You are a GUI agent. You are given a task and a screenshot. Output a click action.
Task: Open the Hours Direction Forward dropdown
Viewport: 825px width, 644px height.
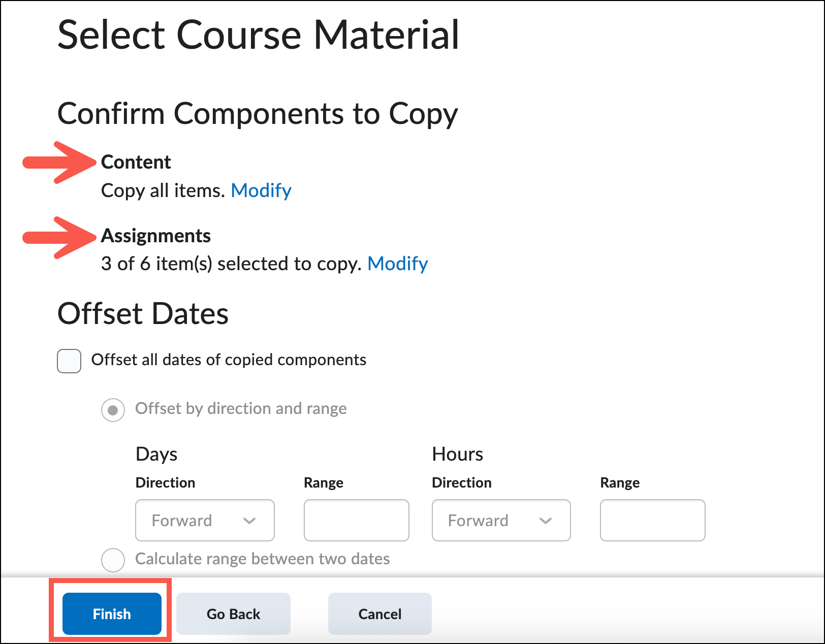pyautogui.click(x=501, y=521)
